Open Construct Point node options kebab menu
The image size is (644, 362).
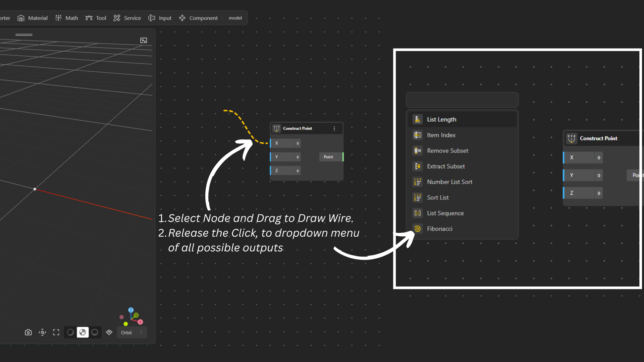(x=334, y=128)
